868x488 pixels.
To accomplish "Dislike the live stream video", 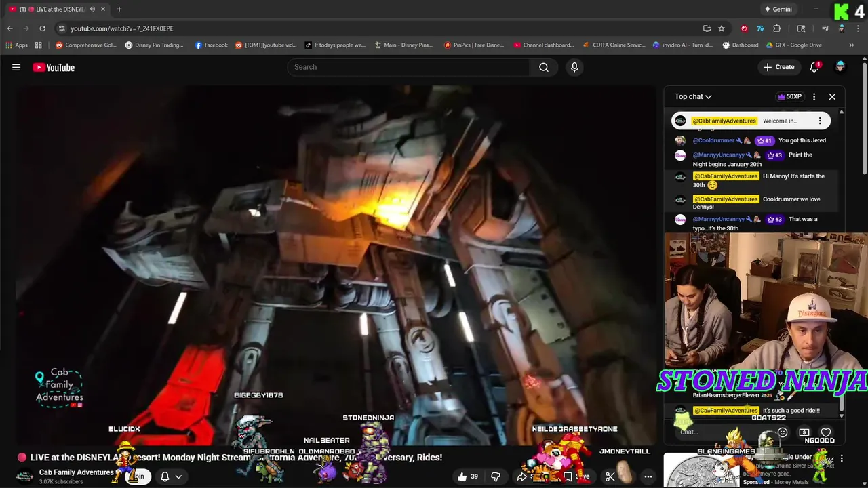I will 496,476.
